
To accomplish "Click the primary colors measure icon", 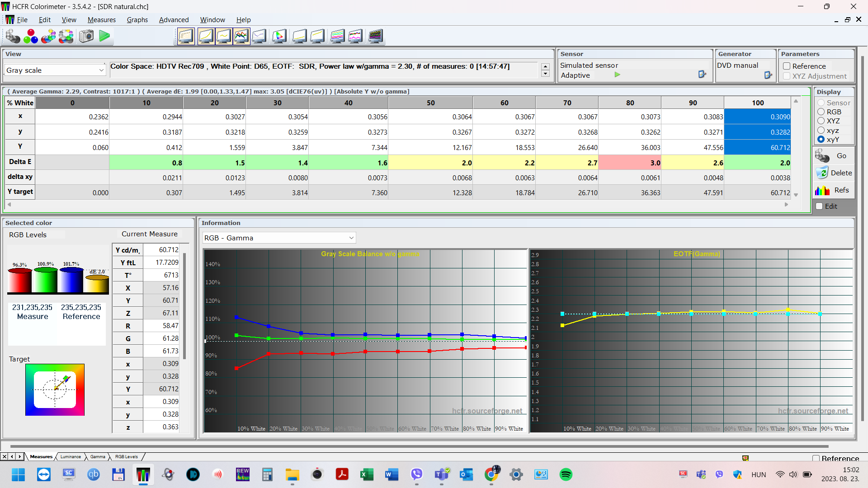I will [31, 36].
